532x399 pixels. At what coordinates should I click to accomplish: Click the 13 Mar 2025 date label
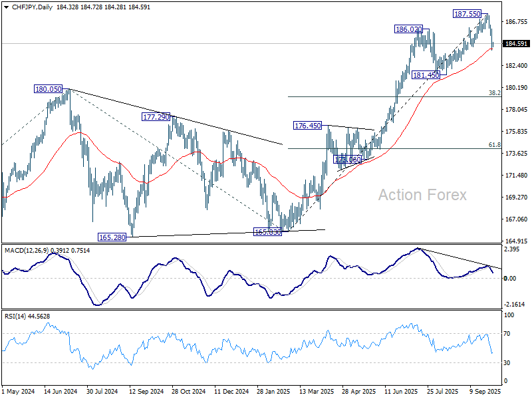(x=317, y=392)
